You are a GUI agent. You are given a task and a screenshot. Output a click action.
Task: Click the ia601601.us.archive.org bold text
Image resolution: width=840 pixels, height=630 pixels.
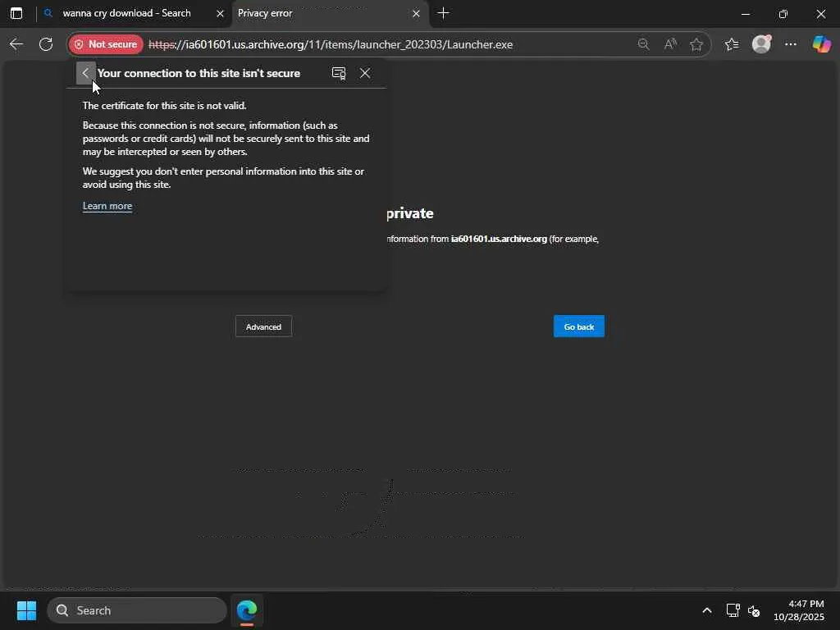[x=499, y=239]
